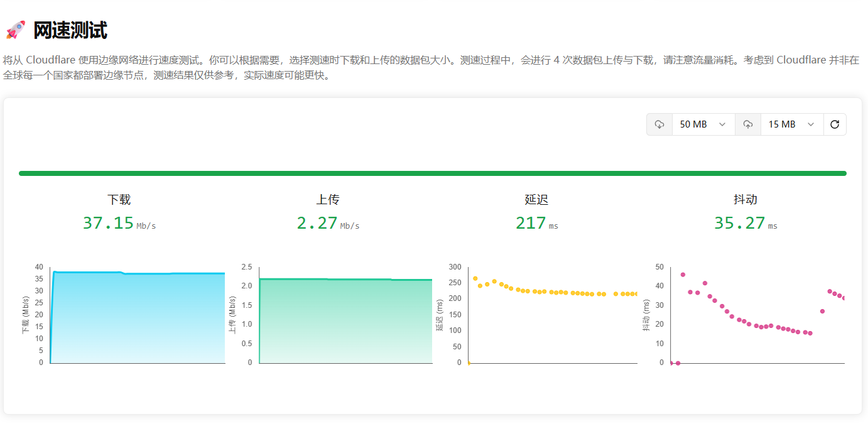
Task: Click the upload cloud icon
Action: (x=748, y=124)
